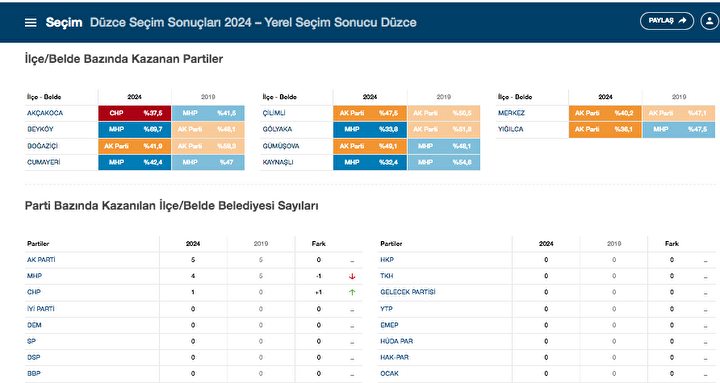The height and width of the screenshot is (383, 720).
Task: Open the hamburger menu icon
Action: tap(30, 23)
